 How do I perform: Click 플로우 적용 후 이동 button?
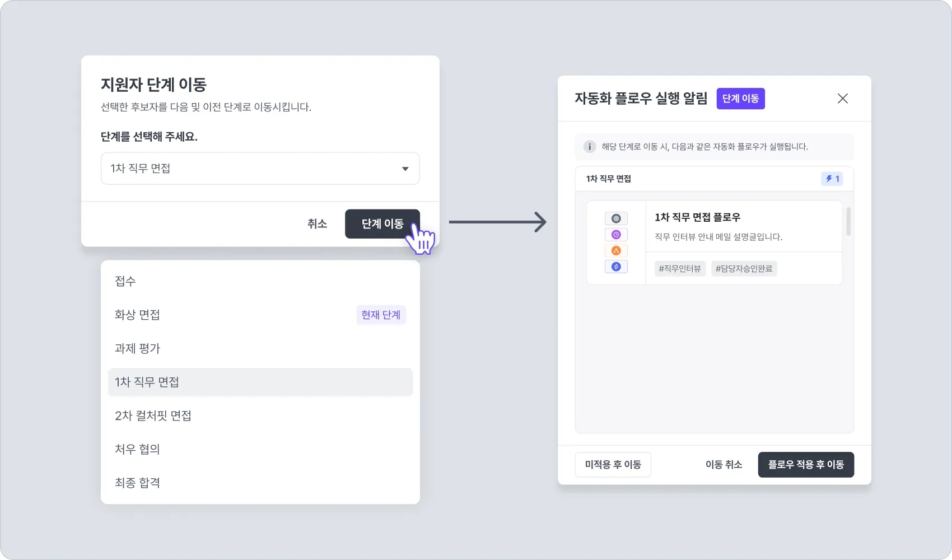806,465
